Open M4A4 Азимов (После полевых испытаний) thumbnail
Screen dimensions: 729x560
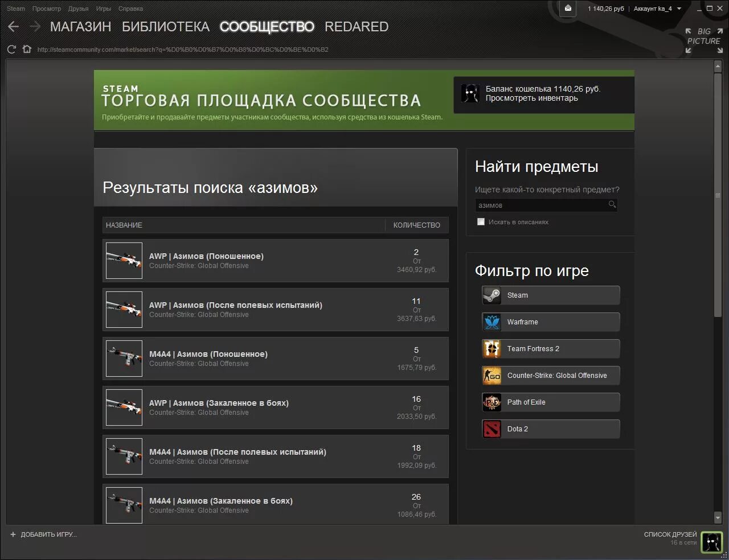click(124, 456)
